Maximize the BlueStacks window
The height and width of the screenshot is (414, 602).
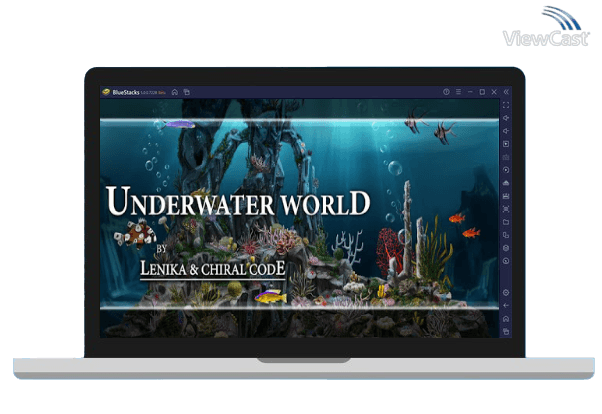(482, 92)
